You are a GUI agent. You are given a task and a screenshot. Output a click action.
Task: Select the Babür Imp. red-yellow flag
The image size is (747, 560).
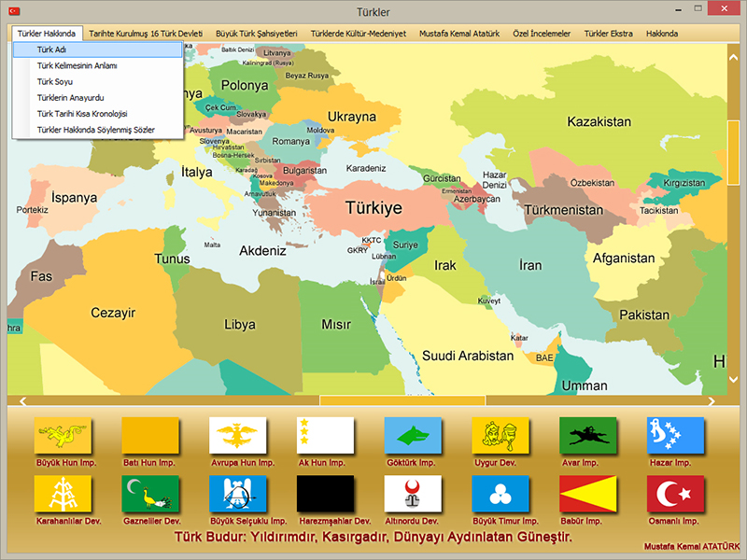[587, 494]
